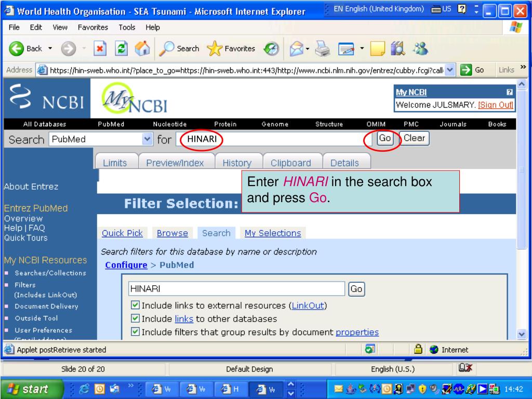This screenshot has height=399, width=532.
Task: Click the green Go arrow beside address
Action: pyautogui.click(x=466, y=70)
